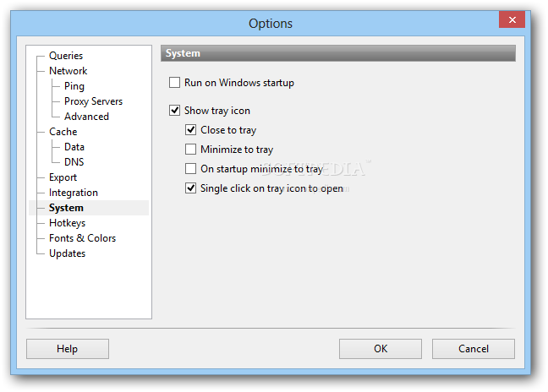This screenshot has height=392, width=548.
Task: Open Ping settings under Network
Action: click(x=74, y=86)
